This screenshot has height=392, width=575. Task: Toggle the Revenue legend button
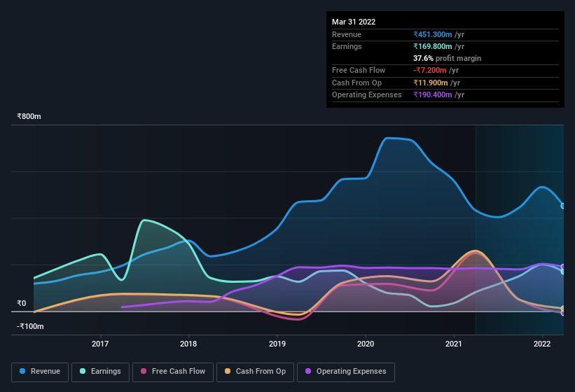[40, 372]
